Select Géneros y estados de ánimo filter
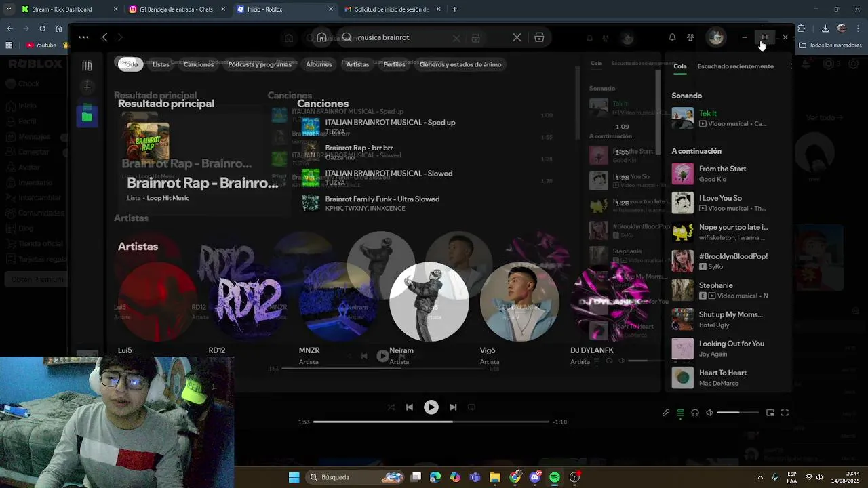This screenshot has height=488, width=868. tap(460, 64)
